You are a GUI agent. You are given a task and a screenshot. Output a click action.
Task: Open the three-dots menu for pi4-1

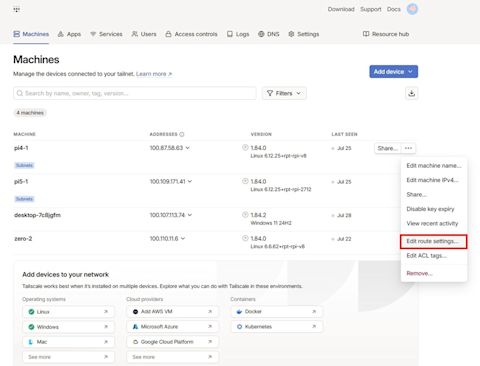(408, 148)
